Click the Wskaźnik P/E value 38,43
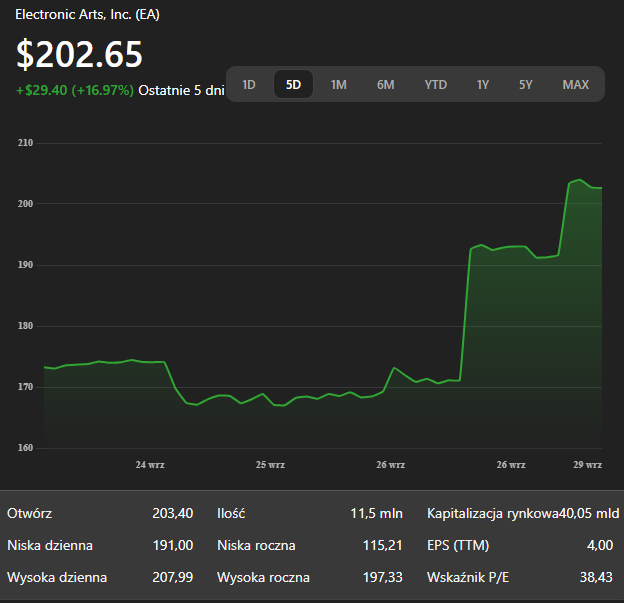Screen dimensions: 624x603 click(x=596, y=577)
